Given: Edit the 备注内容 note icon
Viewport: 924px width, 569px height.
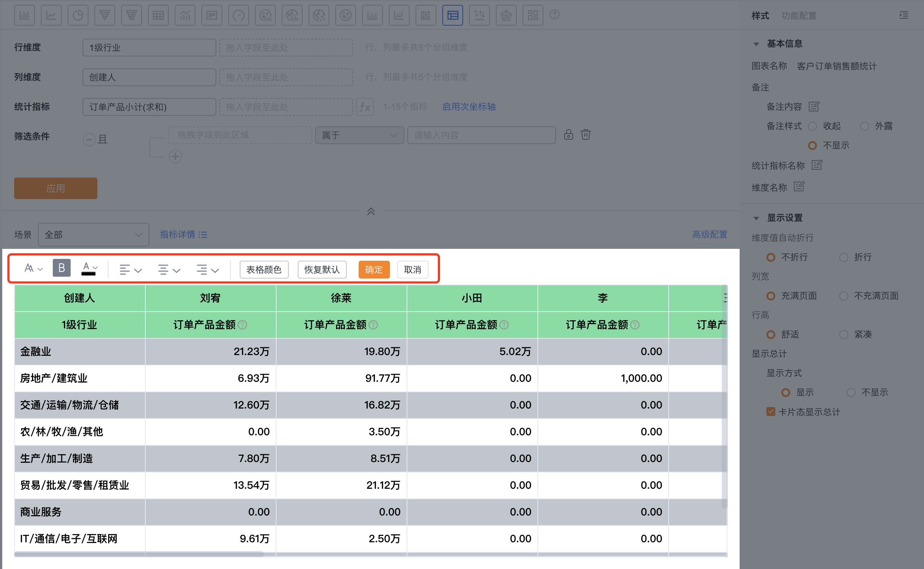Looking at the screenshot, I should click(x=814, y=107).
